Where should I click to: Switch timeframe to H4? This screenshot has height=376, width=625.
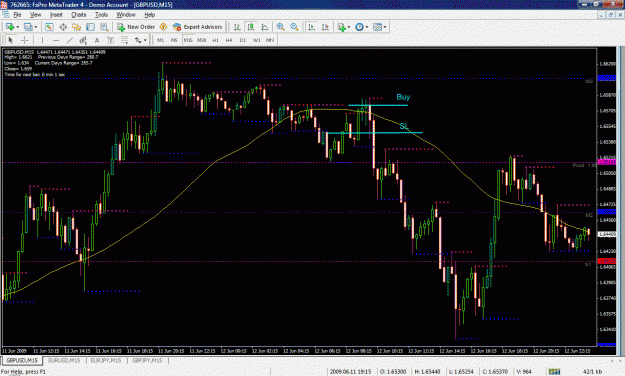229,40
